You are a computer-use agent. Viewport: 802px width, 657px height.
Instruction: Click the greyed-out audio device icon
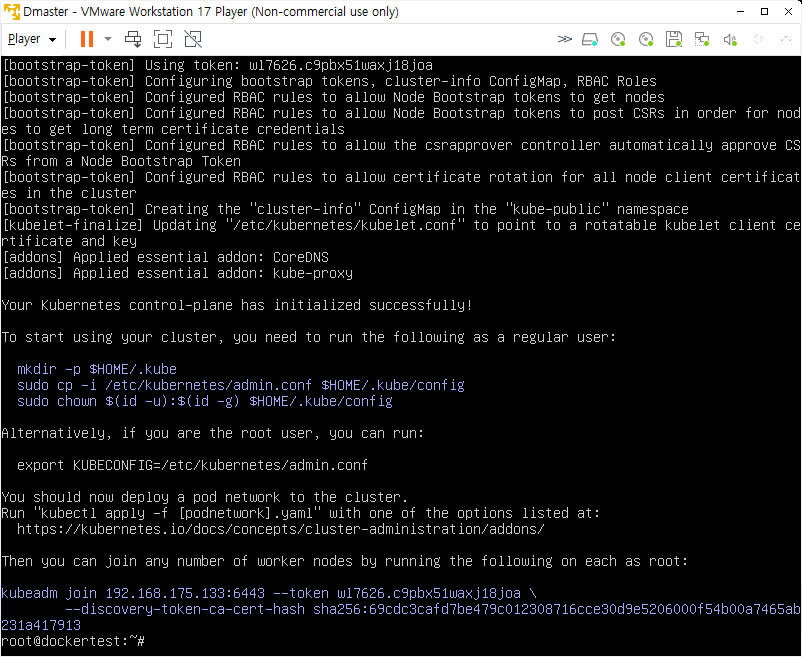758,39
